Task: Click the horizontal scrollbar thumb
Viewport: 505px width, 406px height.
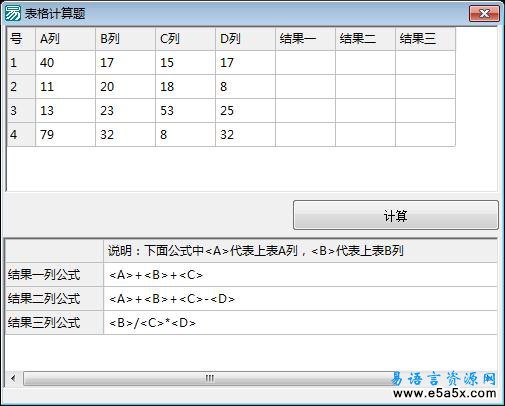Action: (209, 378)
